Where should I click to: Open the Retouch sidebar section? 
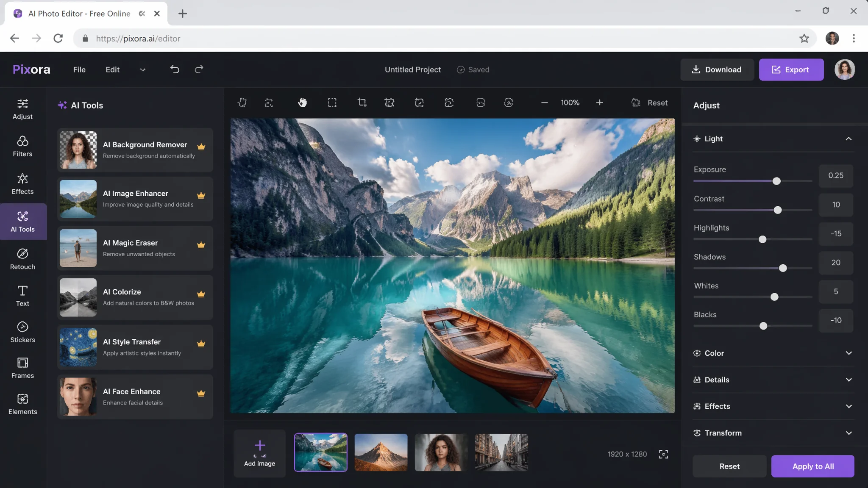click(22, 259)
